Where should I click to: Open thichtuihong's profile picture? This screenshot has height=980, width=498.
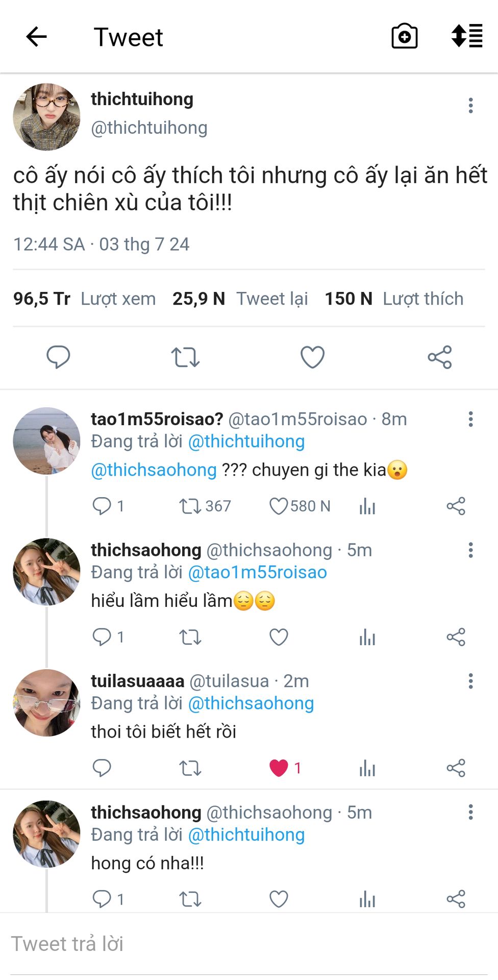[46, 117]
